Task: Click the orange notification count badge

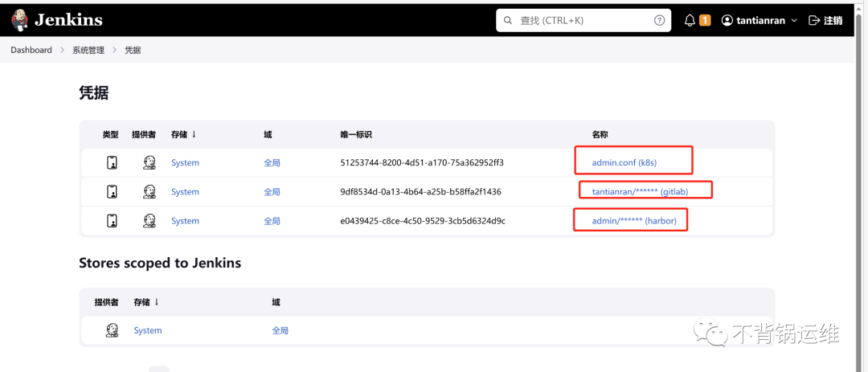Action: coord(705,20)
